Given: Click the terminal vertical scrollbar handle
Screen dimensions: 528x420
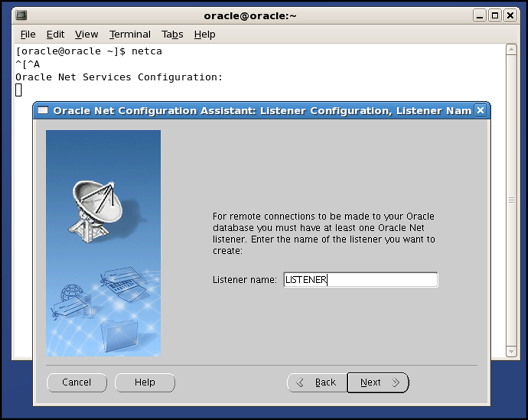Looking at the screenshot, I should pyautogui.click(x=511, y=200).
